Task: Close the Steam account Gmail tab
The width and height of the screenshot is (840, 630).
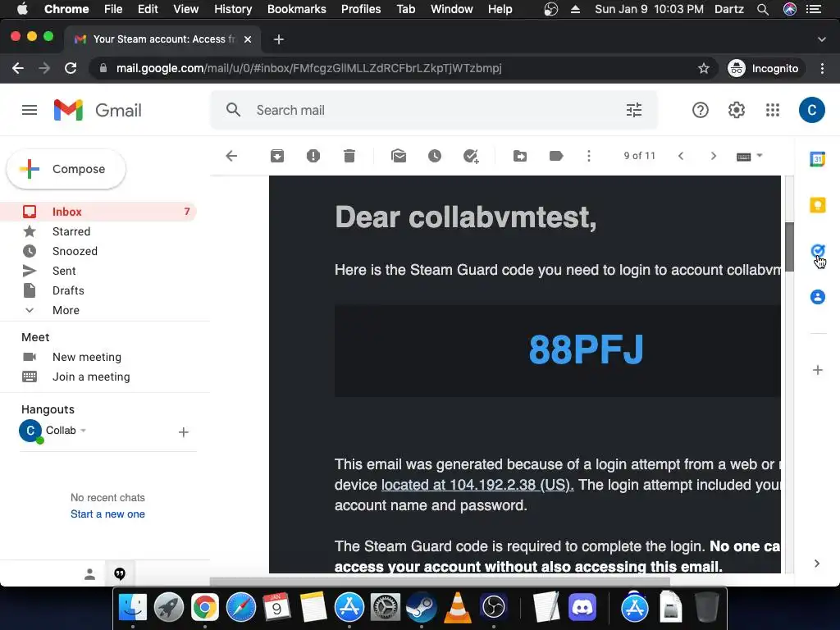Action: (248, 39)
